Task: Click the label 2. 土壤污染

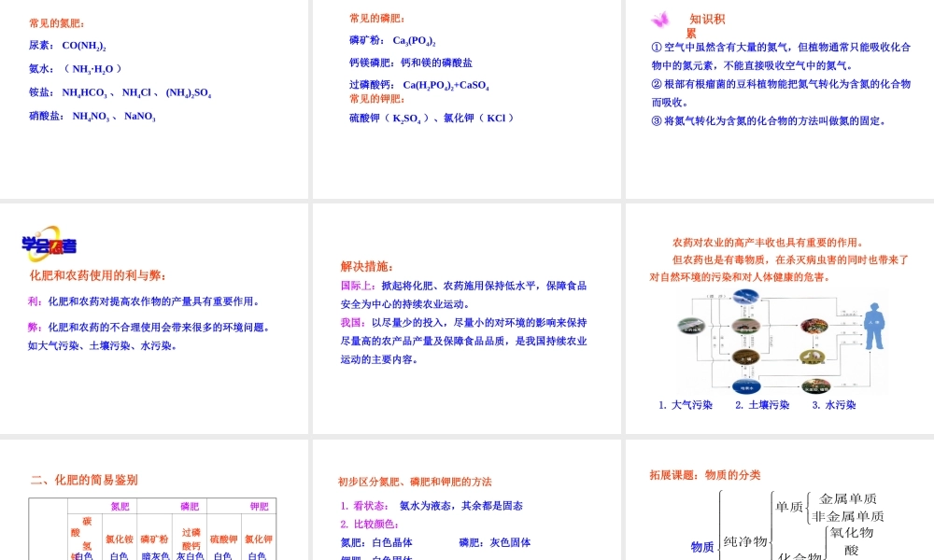Action: tap(762, 405)
